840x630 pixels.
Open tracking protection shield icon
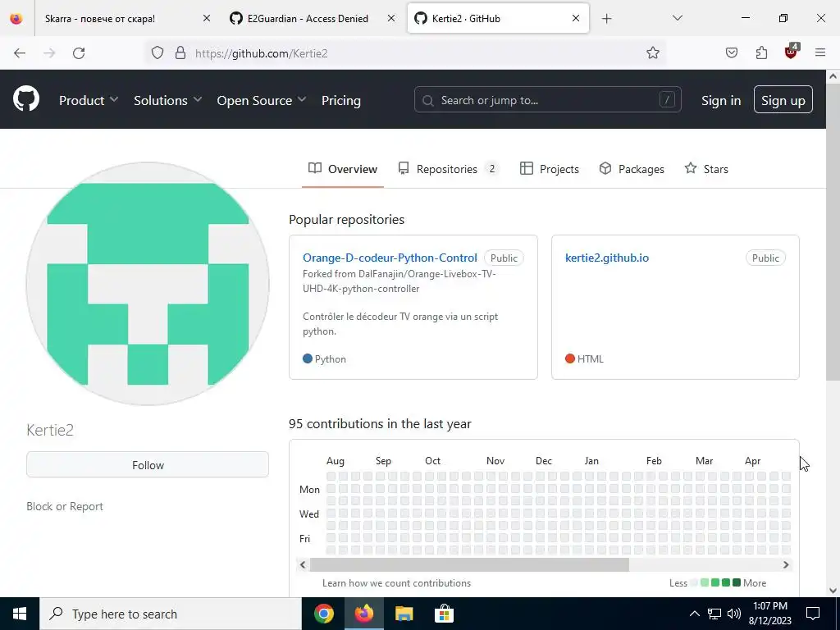click(157, 52)
